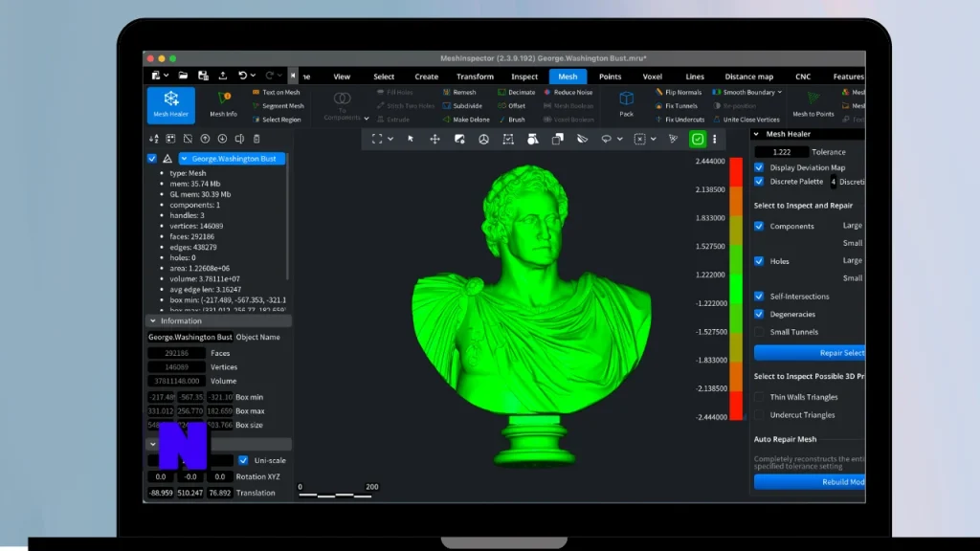Screen dimensions: 980x551
Task: Click the export upload arrow icon
Action: click(222, 76)
